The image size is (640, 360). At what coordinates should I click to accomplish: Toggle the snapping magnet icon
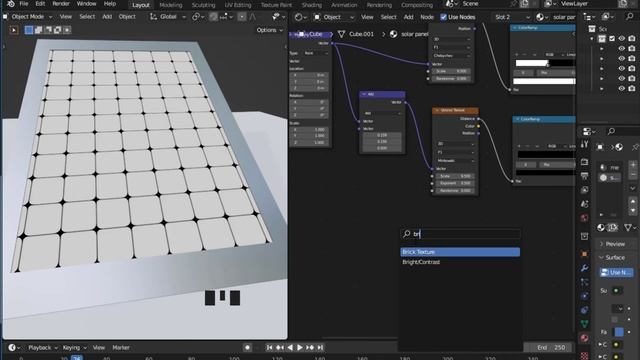tap(213, 17)
